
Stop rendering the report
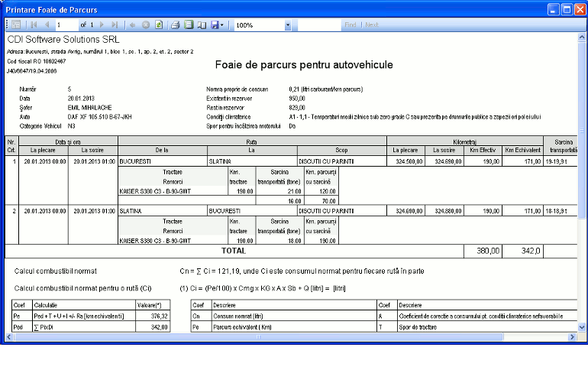coord(146,24)
